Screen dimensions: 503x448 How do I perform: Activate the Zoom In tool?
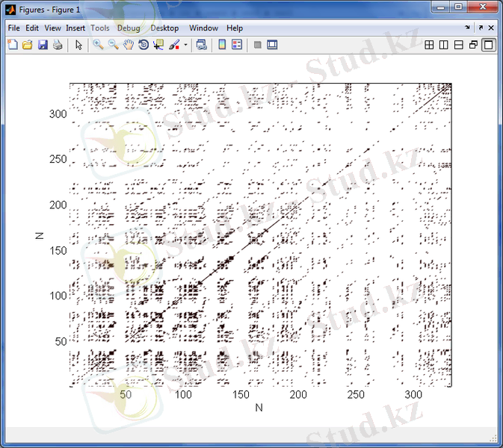click(98, 45)
